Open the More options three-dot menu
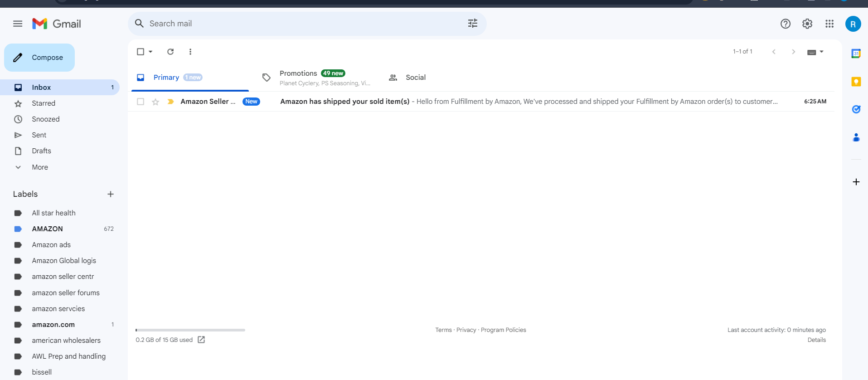The width and height of the screenshot is (868, 380). point(190,52)
